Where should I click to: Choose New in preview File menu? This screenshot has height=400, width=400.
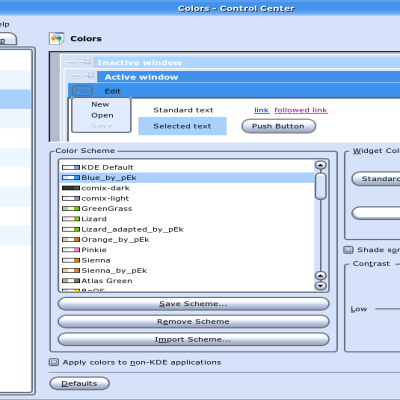(x=100, y=105)
